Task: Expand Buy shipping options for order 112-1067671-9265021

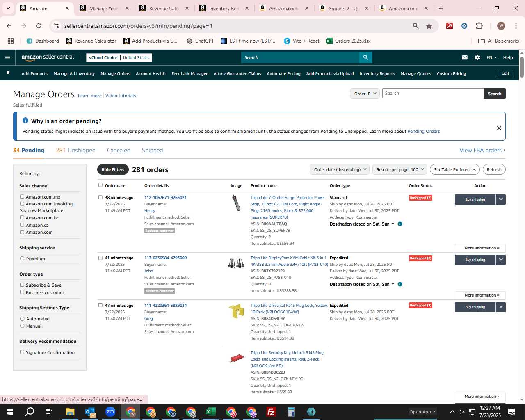Action: pyautogui.click(x=500, y=199)
